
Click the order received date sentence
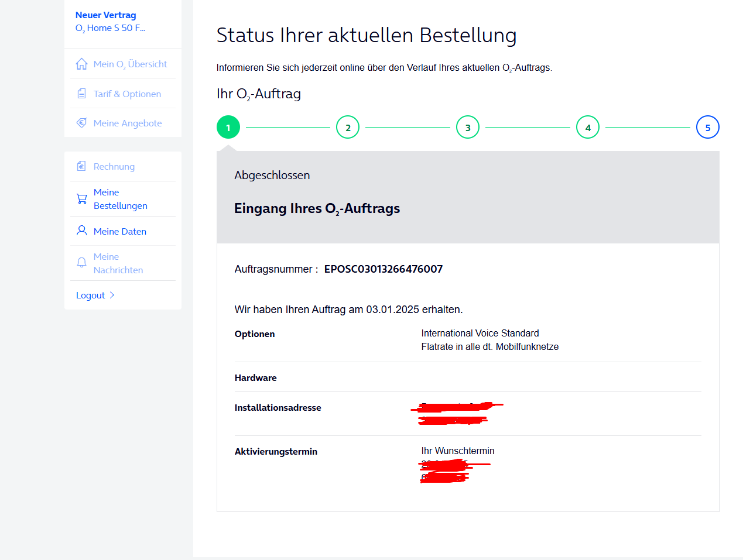tap(349, 310)
